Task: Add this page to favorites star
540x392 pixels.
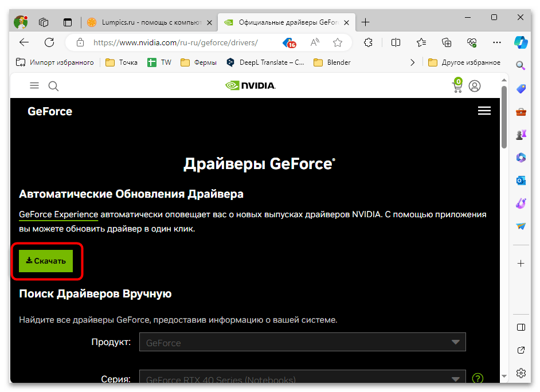Action: click(x=338, y=42)
